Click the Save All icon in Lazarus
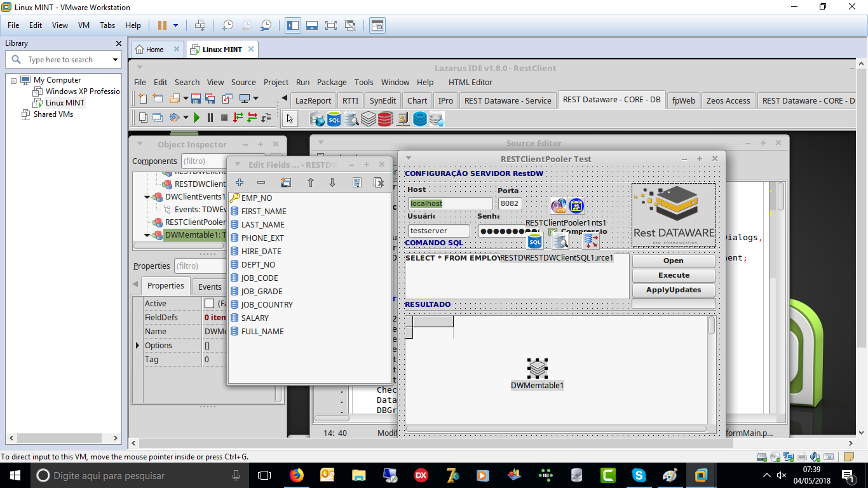The width and height of the screenshot is (868, 488). pos(210,98)
